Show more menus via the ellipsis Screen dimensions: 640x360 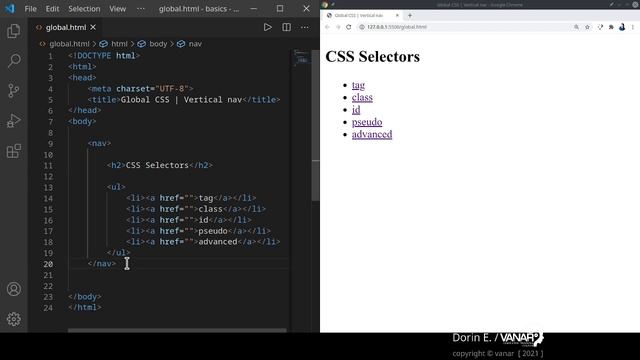coord(141,9)
